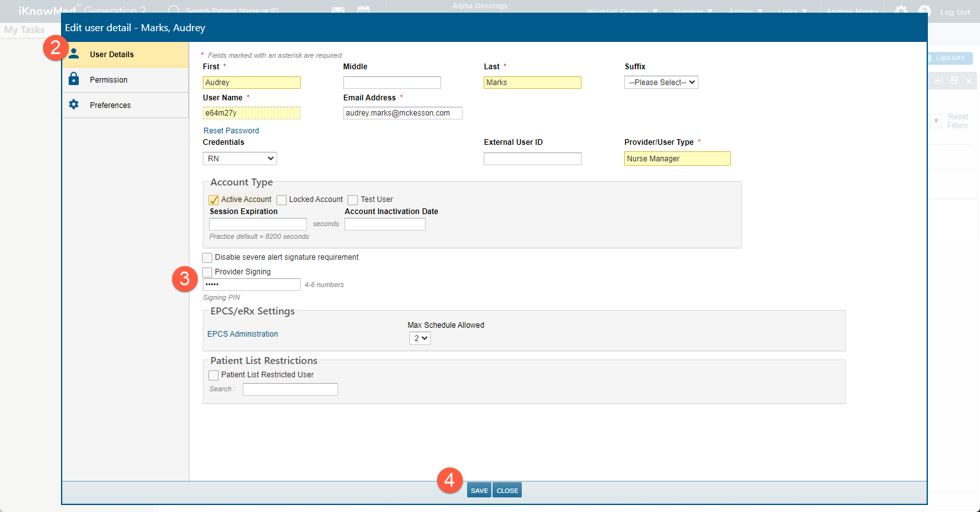Click the envelope mail icon in top bar

pos(338,11)
